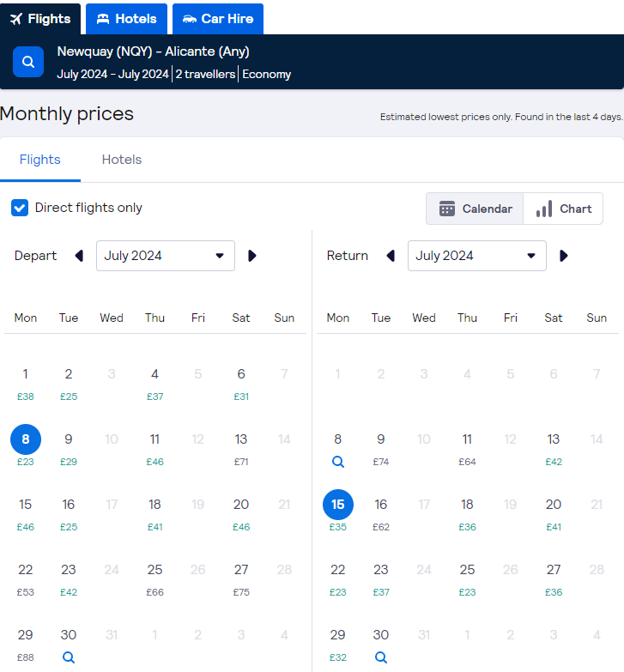The width and height of the screenshot is (624, 672).
Task: Open the Flights top tab
Action: point(40,19)
